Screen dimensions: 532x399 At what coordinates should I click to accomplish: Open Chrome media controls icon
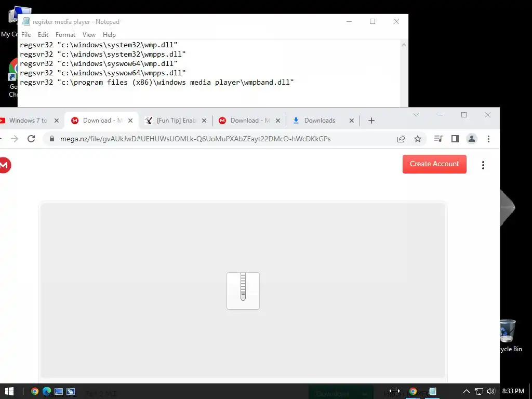tap(438, 139)
